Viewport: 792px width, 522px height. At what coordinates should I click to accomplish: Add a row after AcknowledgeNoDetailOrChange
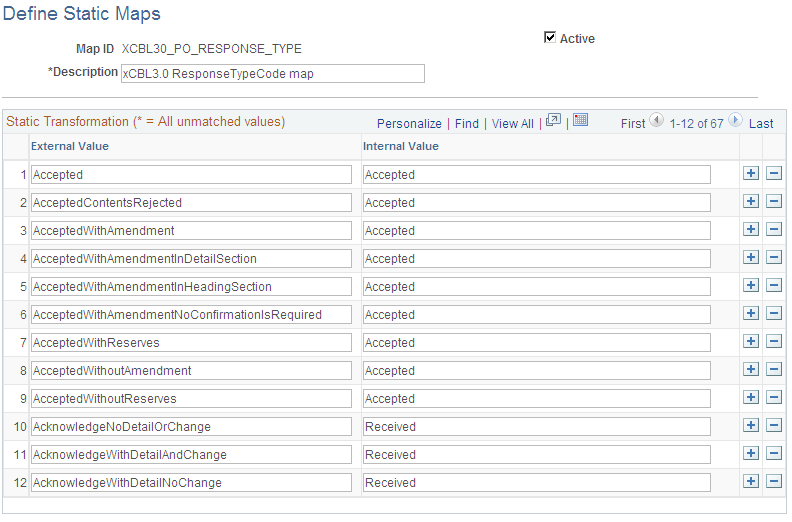point(751,425)
